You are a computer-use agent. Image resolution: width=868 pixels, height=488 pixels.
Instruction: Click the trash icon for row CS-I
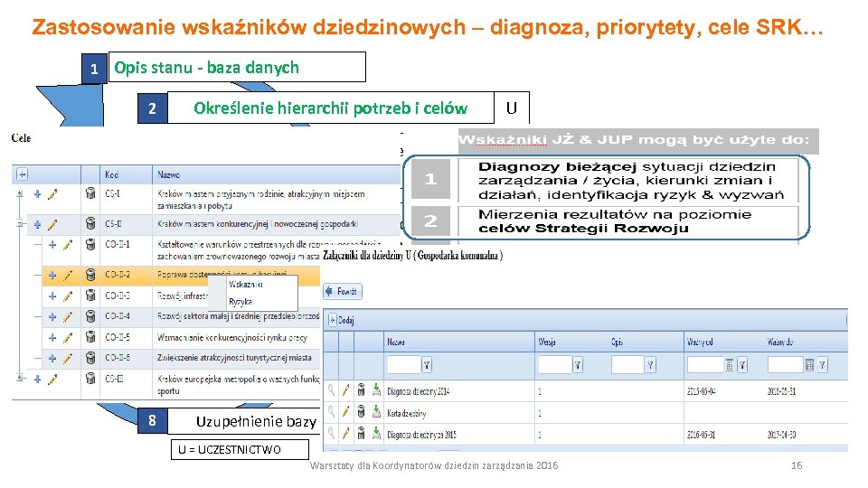(90, 193)
